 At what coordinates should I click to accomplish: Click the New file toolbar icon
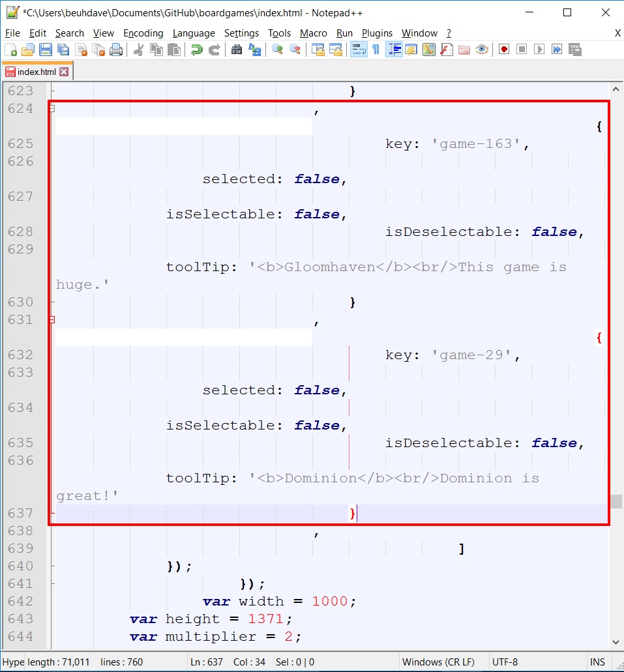(x=11, y=50)
